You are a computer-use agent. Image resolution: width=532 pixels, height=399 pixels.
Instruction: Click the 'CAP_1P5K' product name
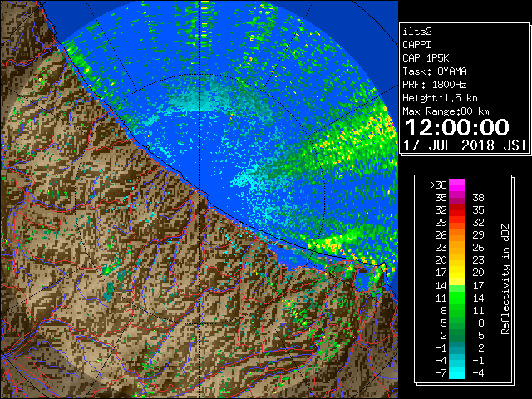tap(426, 58)
